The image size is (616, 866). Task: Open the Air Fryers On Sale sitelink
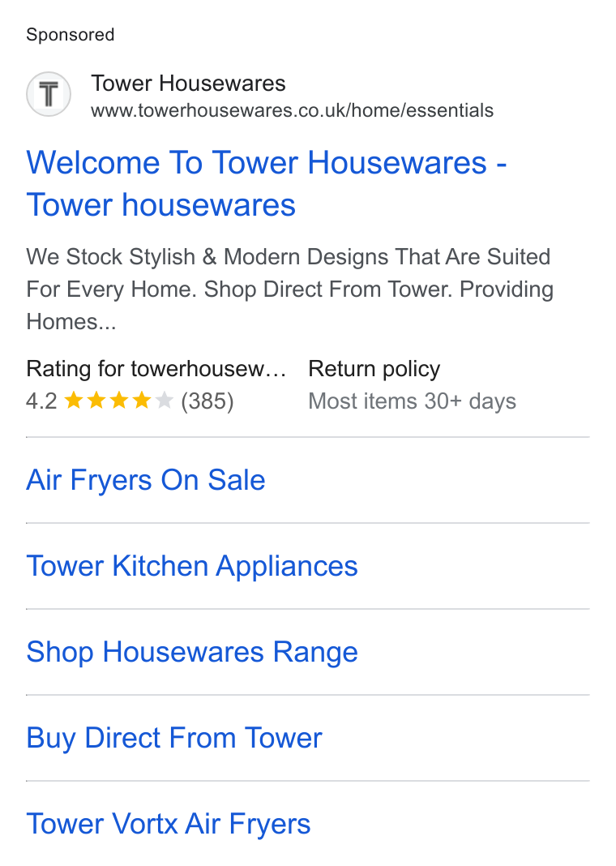[x=146, y=479]
